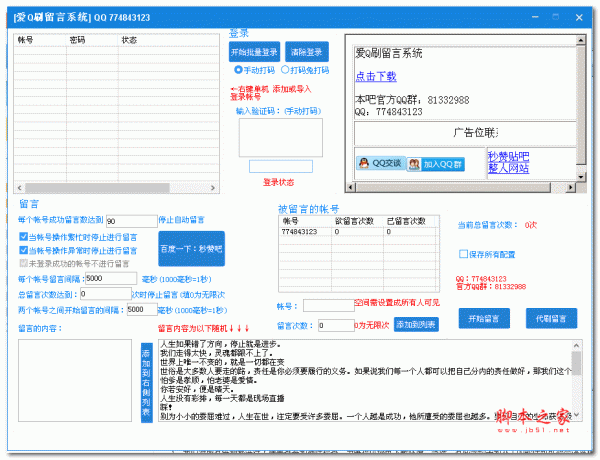Click the 清除登录 button
The height and width of the screenshot is (460, 600).
coord(307,52)
